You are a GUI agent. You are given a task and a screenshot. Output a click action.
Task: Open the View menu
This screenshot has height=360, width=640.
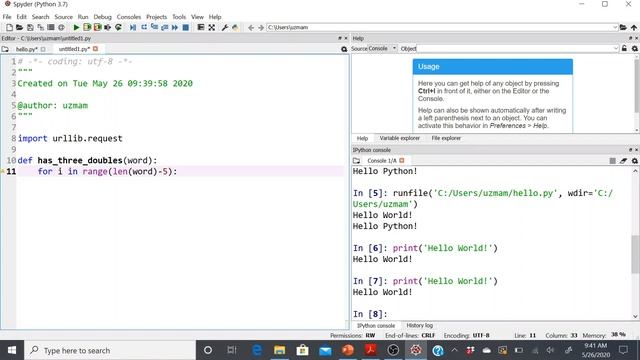(197, 17)
